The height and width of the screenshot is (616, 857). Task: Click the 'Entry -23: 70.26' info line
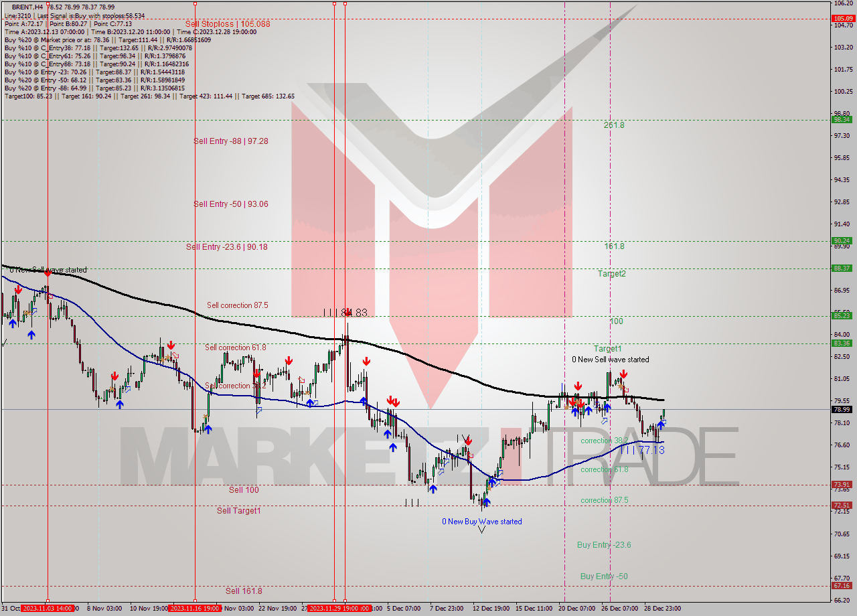[94, 72]
